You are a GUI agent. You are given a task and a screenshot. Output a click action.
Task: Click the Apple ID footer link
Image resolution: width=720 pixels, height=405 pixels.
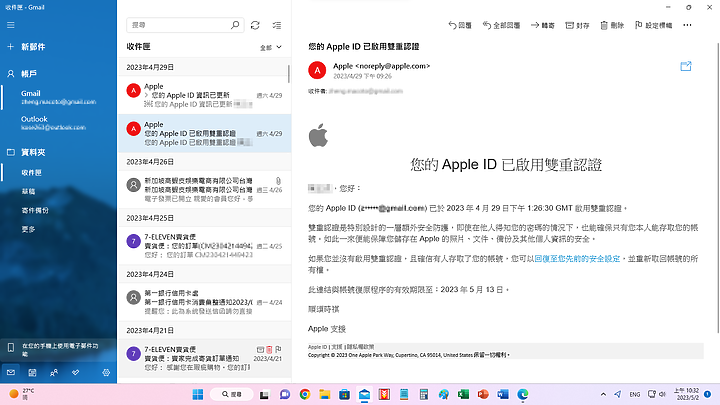[x=317, y=347]
